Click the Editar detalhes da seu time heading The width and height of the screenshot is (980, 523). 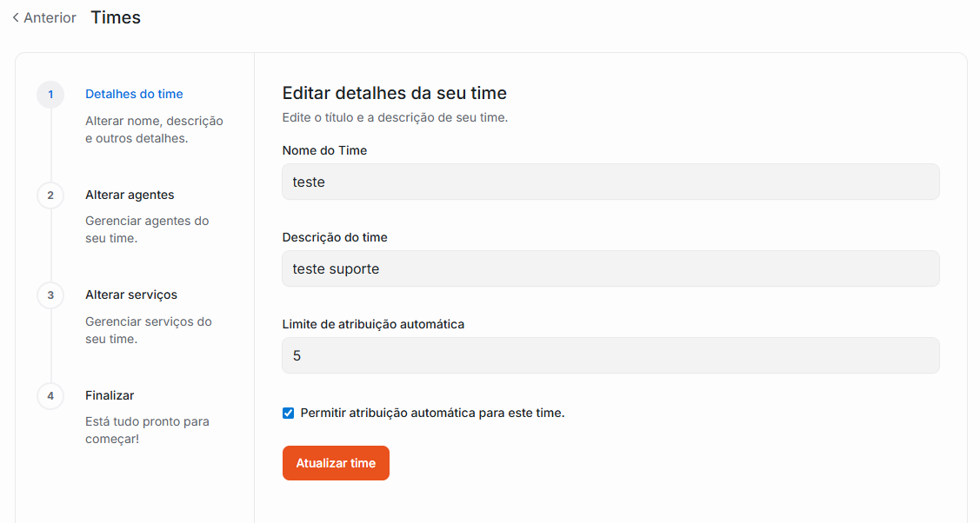click(x=394, y=93)
